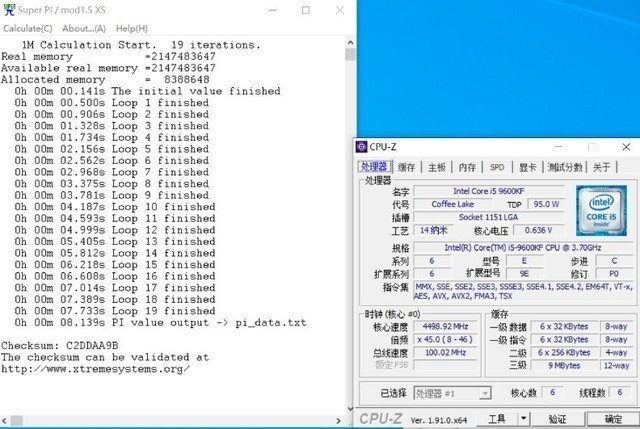This screenshot has height=429, width=640.
Task: Click the initial value finished line
Action: coord(148,91)
